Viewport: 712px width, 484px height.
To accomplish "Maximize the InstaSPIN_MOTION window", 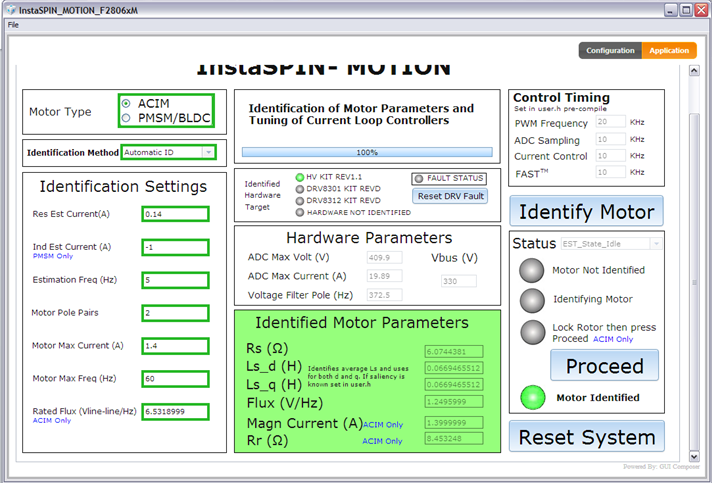I will coord(686,10).
